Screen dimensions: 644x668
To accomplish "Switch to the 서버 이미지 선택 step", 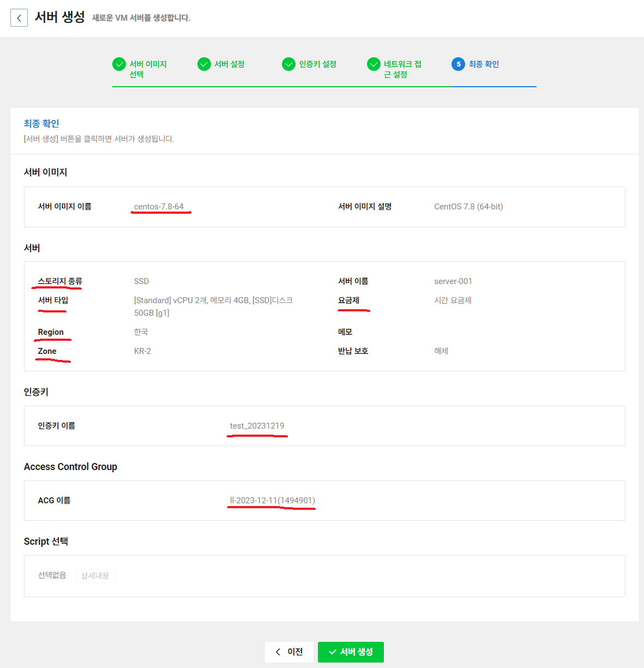I will click(147, 69).
